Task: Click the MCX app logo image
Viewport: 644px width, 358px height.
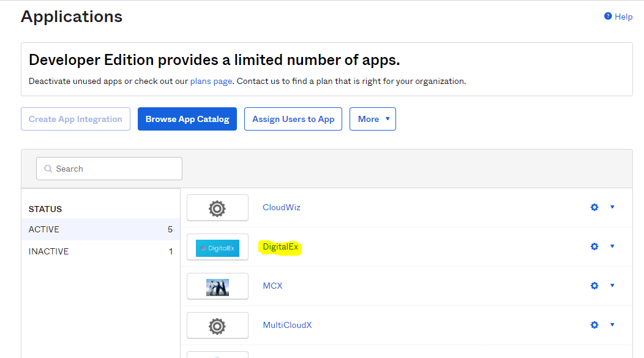Action: [217, 287]
